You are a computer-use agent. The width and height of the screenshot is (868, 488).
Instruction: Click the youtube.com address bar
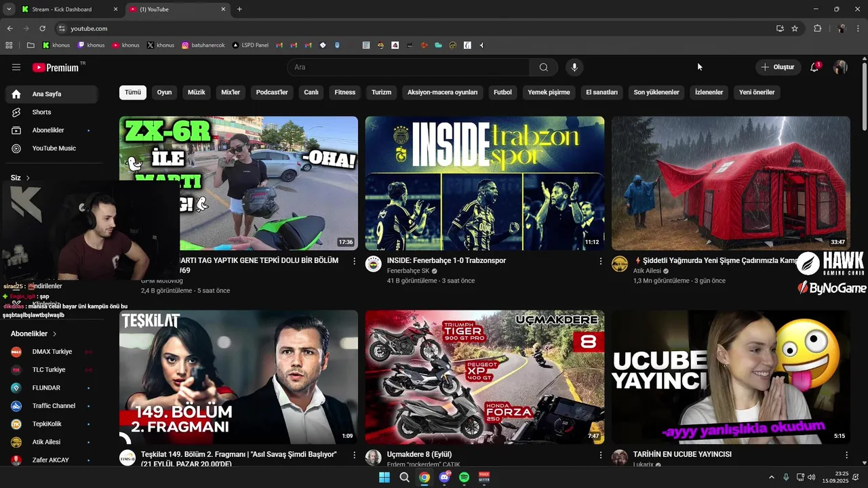pos(414,28)
